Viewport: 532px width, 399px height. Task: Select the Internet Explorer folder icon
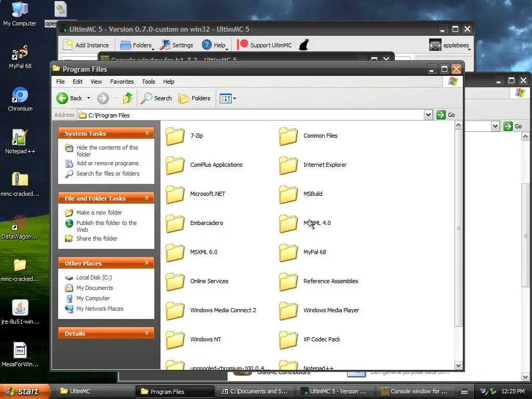288,166
